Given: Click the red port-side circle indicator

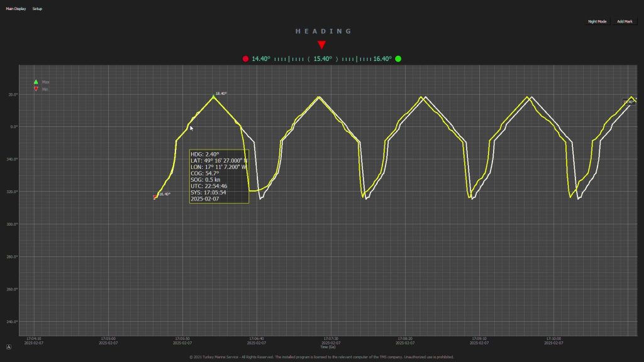Looking at the screenshot, I should [245, 59].
